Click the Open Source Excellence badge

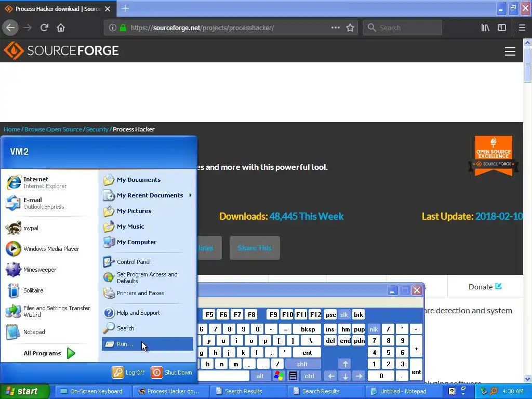pyautogui.click(x=494, y=156)
